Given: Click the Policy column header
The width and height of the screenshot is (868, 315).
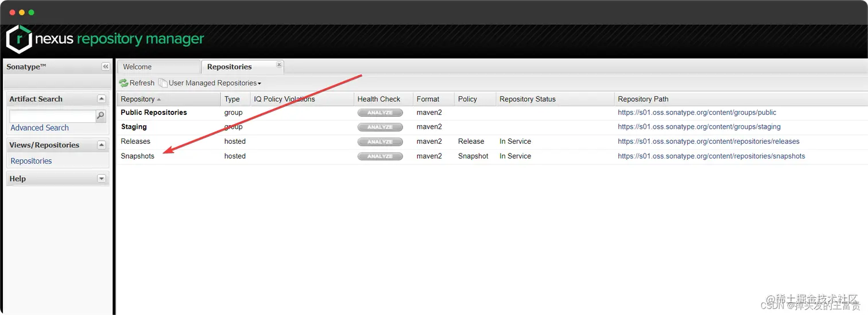Looking at the screenshot, I should click(x=475, y=99).
